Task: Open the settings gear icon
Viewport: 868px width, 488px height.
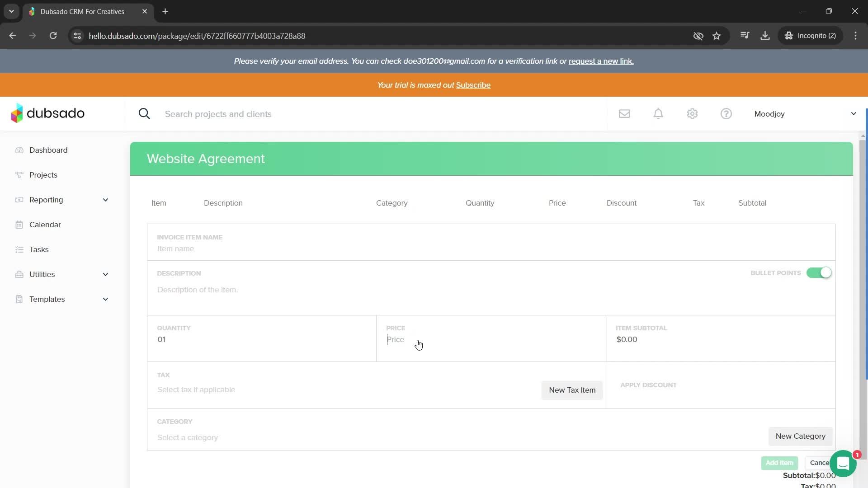Action: click(692, 114)
